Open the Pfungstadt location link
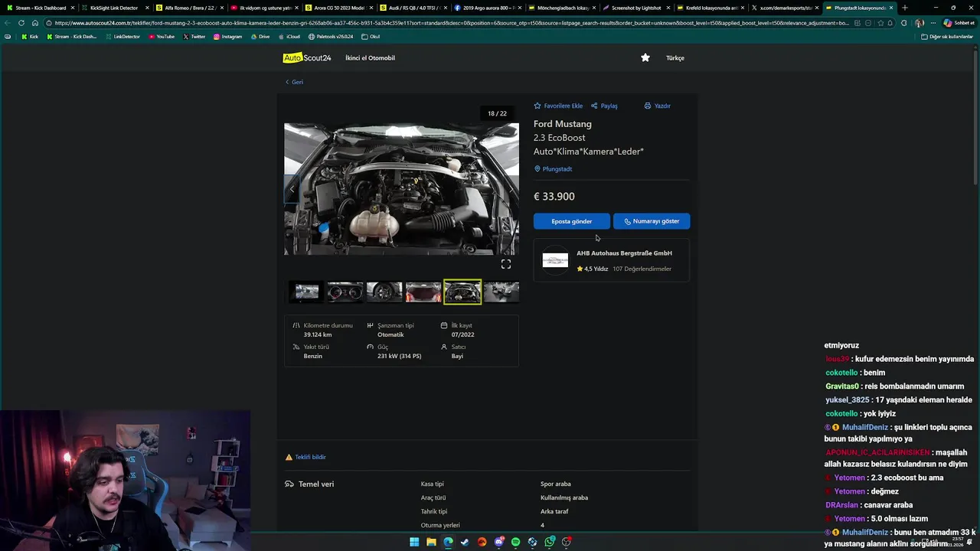980x551 pixels. (x=553, y=169)
